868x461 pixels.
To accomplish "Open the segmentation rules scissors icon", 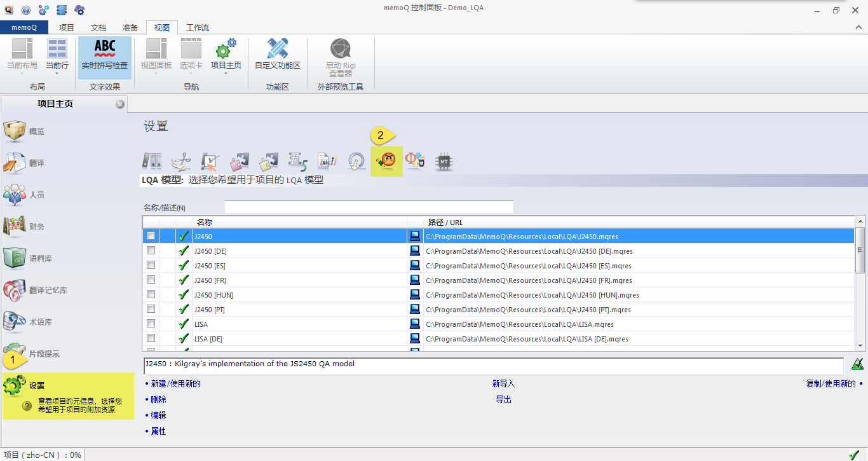I will pos(180,162).
